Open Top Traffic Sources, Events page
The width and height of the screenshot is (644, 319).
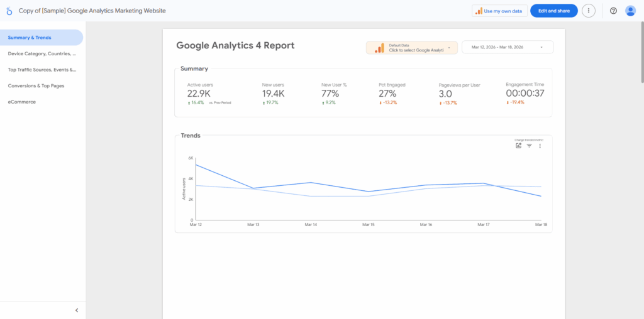[x=42, y=70]
